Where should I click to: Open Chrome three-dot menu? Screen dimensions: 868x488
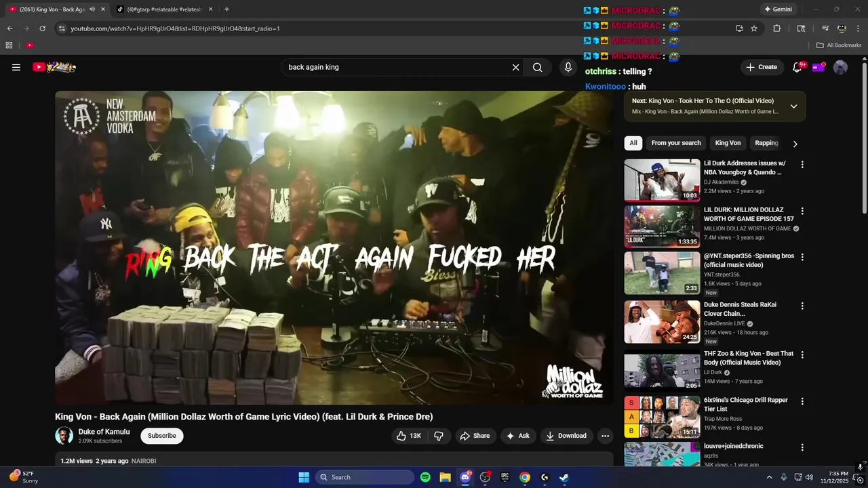859,28
